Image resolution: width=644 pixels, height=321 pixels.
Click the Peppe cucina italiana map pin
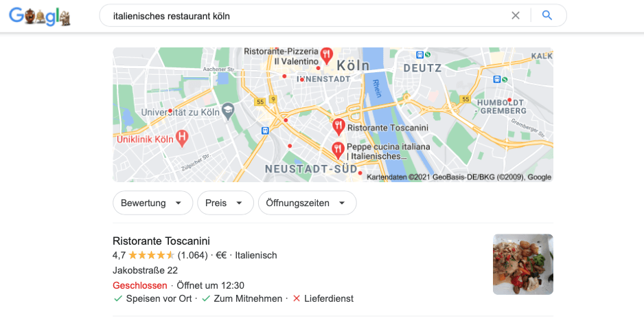338,151
